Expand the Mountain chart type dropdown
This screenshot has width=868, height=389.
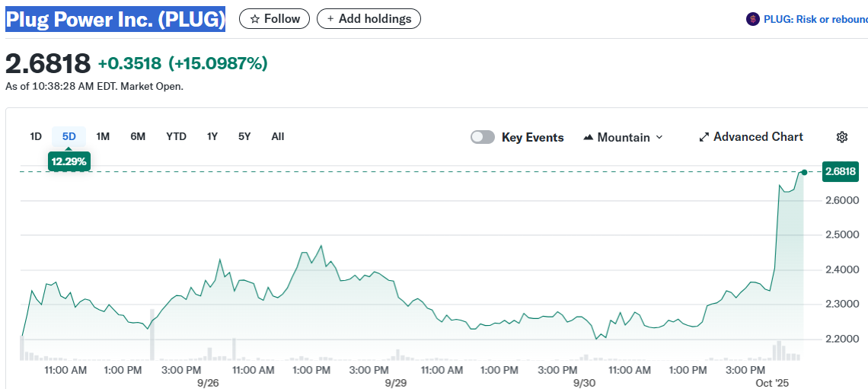[x=659, y=137]
